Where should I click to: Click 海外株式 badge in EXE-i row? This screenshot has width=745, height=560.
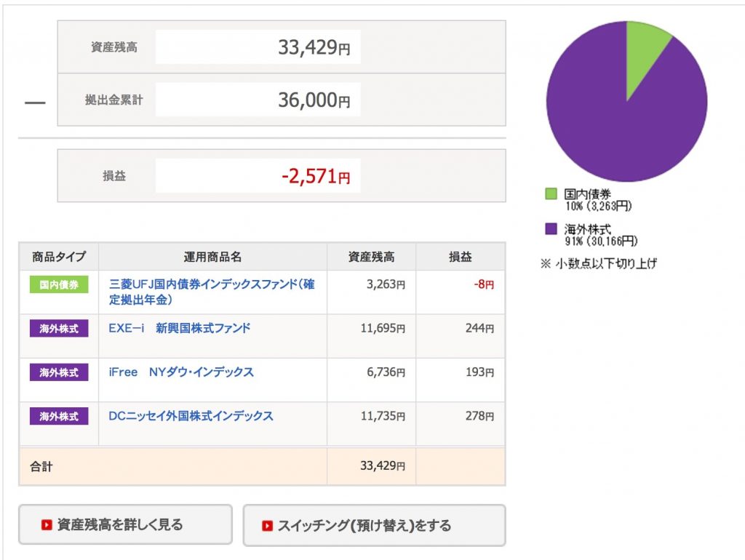pyautogui.click(x=59, y=328)
